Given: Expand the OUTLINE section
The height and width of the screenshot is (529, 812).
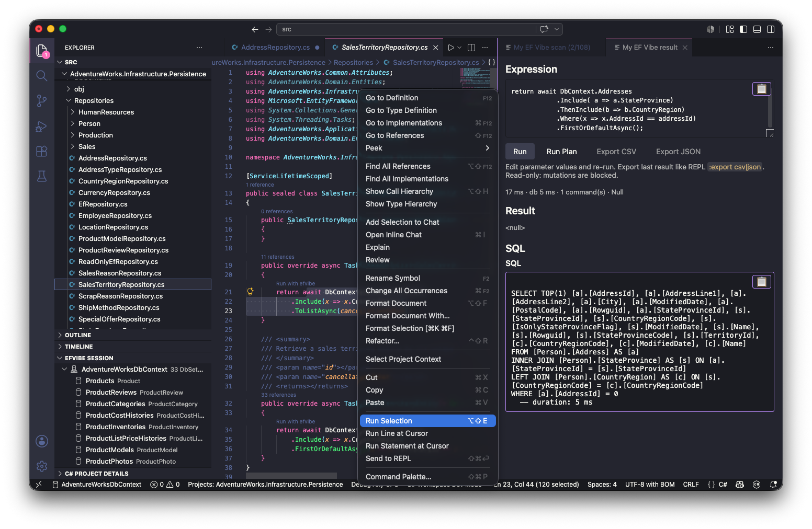Looking at the screenshot, I should pyautogui.click(x=133, y=335).
